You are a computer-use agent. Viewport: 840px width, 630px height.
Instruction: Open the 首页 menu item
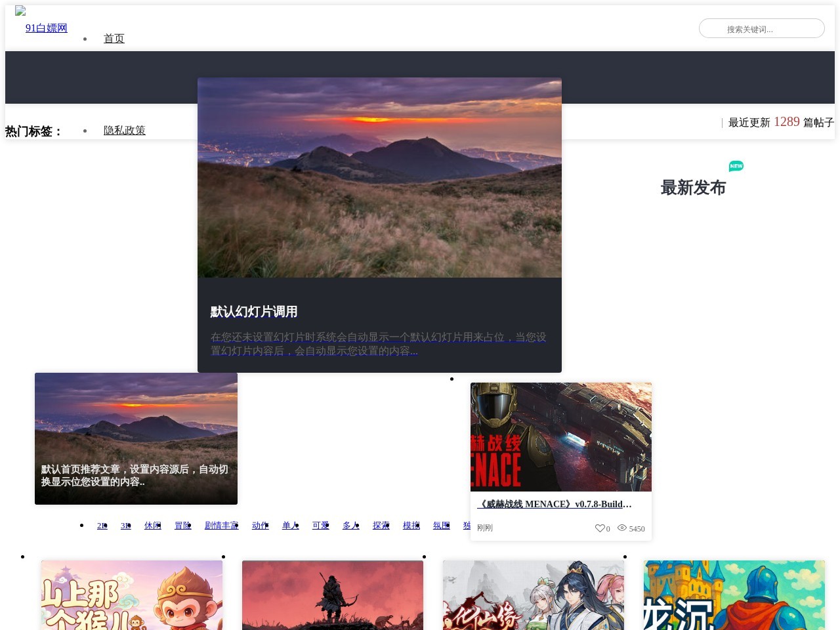click(x=114, y=38)
